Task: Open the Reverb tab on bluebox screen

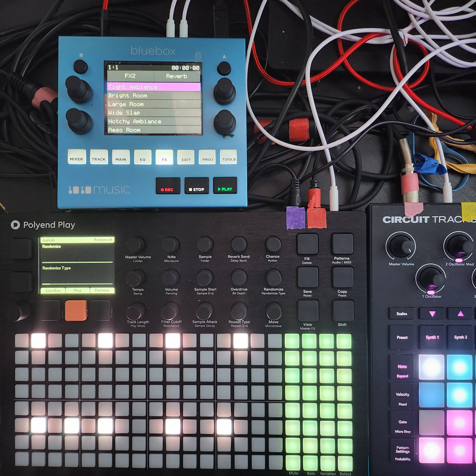Action: (177, 76)
